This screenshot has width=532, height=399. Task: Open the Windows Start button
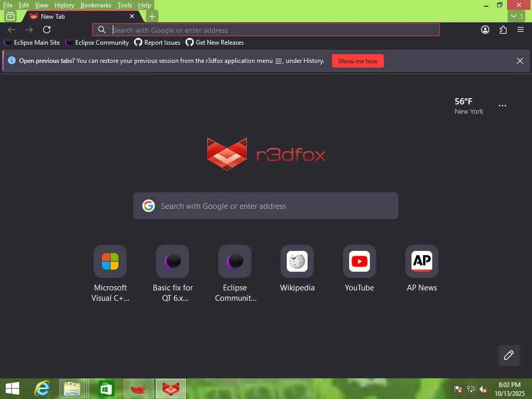pyautogui.click(x=12, y=389)
